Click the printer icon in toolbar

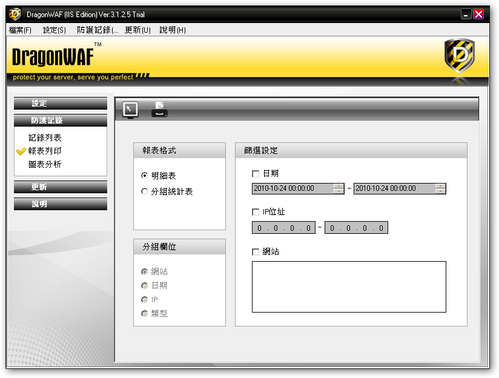coord(160,109)
